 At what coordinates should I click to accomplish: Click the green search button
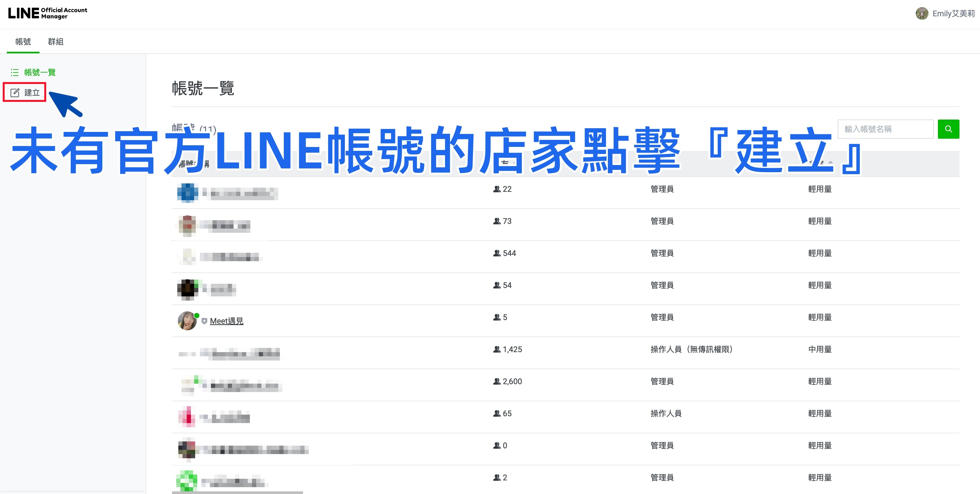[948, 129]
